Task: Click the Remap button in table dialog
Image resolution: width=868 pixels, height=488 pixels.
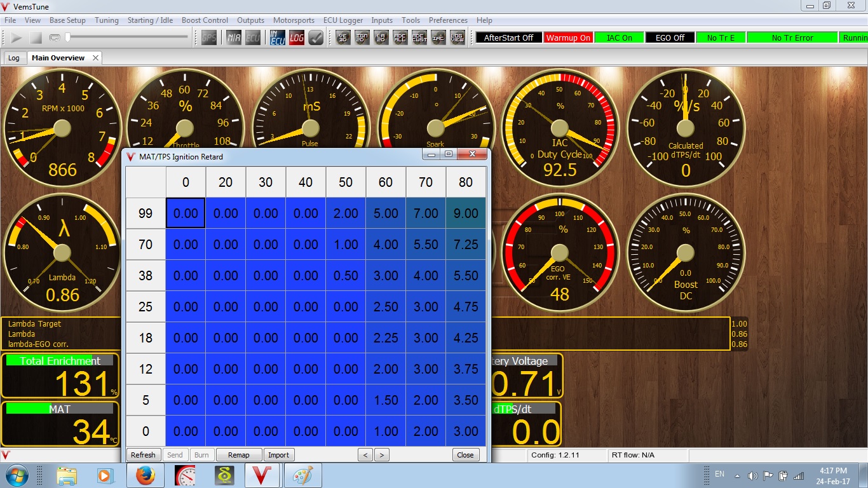Action: [x=239, y=455]
